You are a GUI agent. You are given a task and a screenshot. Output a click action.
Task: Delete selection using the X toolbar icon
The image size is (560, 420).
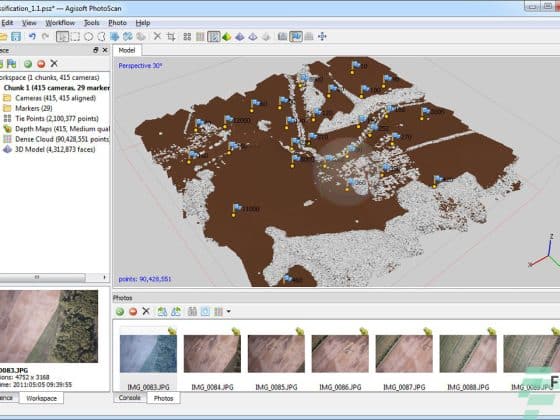(157, 36)
